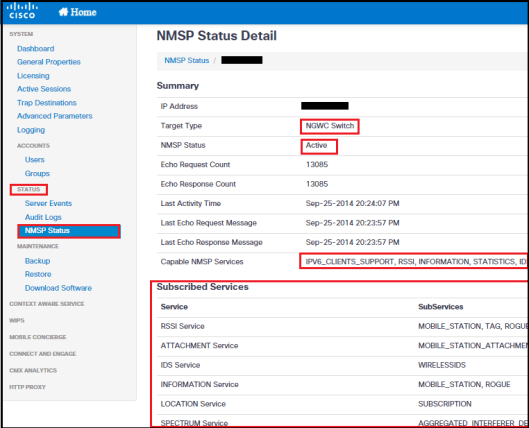Click Last Echo Request Message timestamp
The width and height of the screenshot is (529, 428).
tap(352, 223)
